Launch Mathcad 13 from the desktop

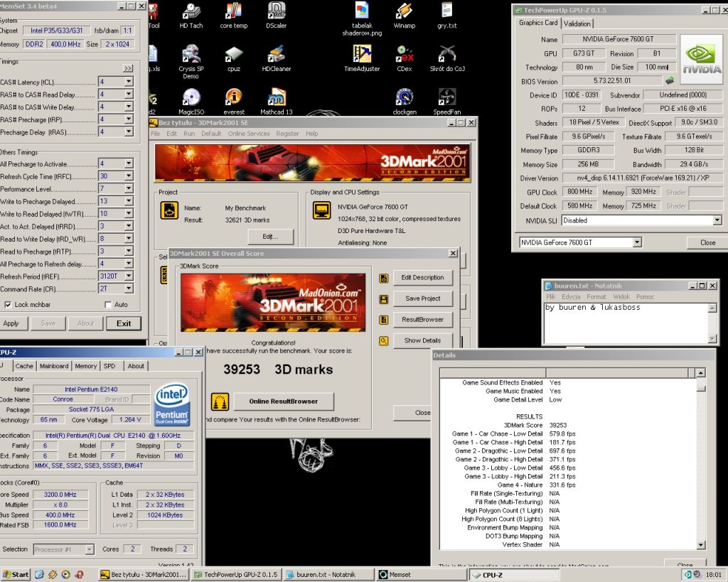click(277, 102)
